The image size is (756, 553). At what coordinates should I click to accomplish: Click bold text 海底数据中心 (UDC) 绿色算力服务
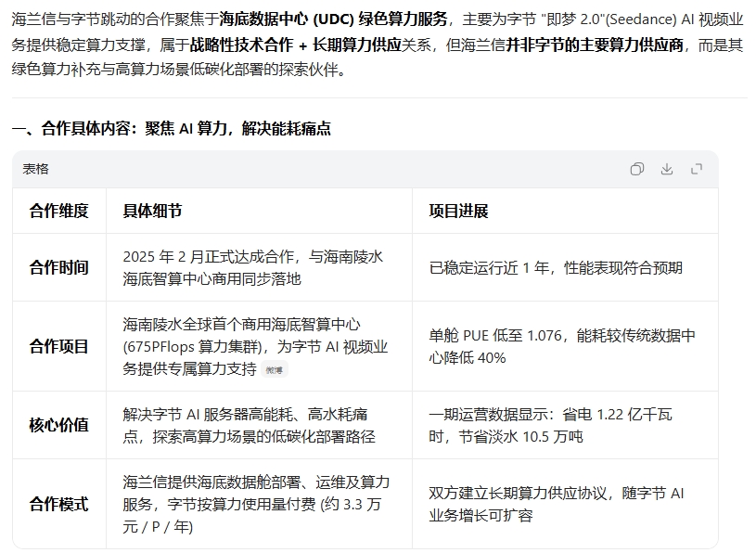(334, 19)
